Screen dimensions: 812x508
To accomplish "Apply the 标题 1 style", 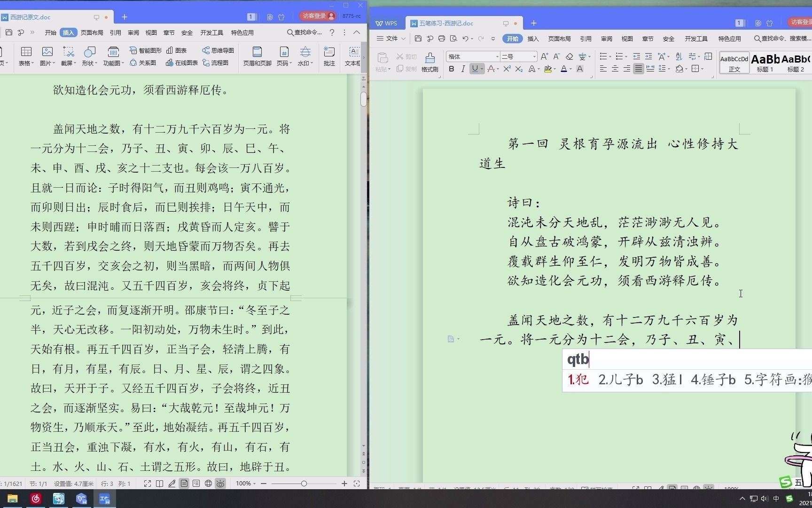I will 765,63.
